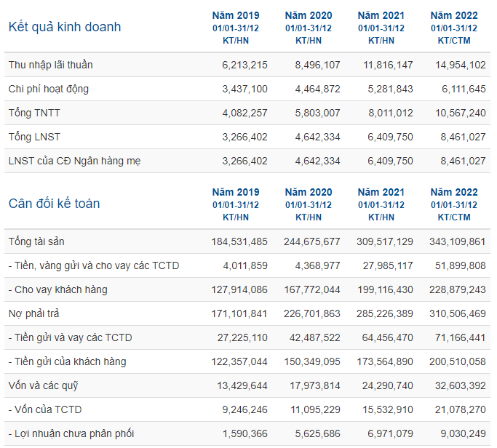The width and height of the screenshot is (497, 448).
Task: Click value 167,772,044 in Cho vay khách hàng row
Action: (312, 289)
